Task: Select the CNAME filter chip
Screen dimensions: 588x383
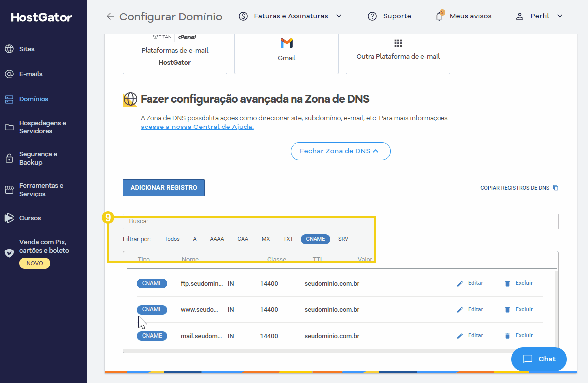Action: [x=316, y=239]
